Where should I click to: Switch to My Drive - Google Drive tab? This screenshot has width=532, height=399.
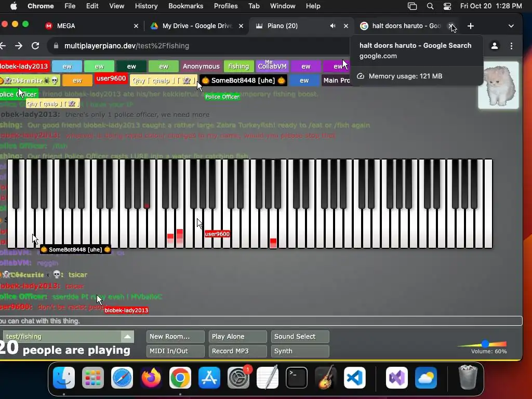pos(197,26)
